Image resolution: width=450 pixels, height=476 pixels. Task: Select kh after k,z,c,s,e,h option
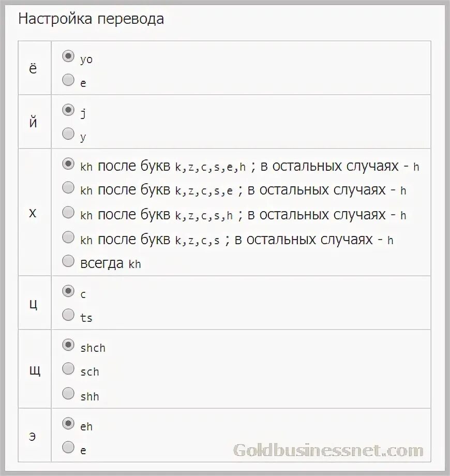(68, 164)
